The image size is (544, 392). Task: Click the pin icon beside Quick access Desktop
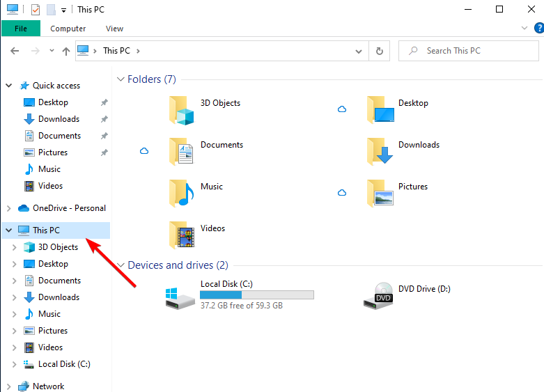104,102
